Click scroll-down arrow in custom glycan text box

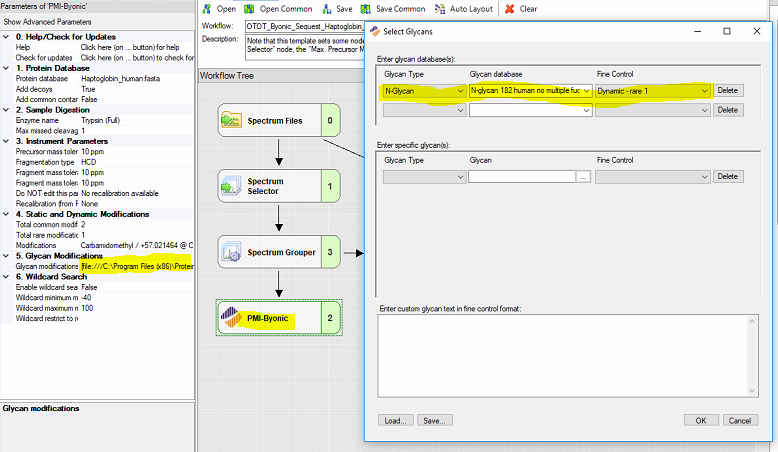coord(752,391)
